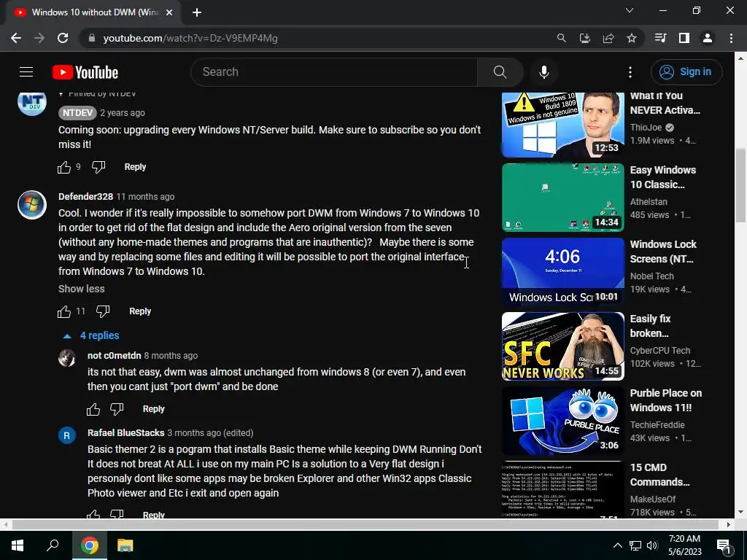Close the Windows 10 without DWM tab
Image resolution: width=747 pixels, height=560 pixels.
(169, 13)
